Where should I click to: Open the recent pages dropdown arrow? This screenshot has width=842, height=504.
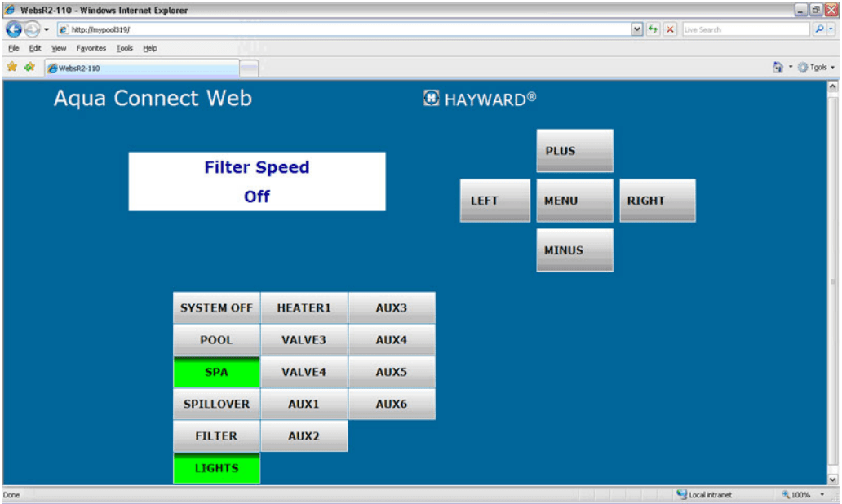47,29
